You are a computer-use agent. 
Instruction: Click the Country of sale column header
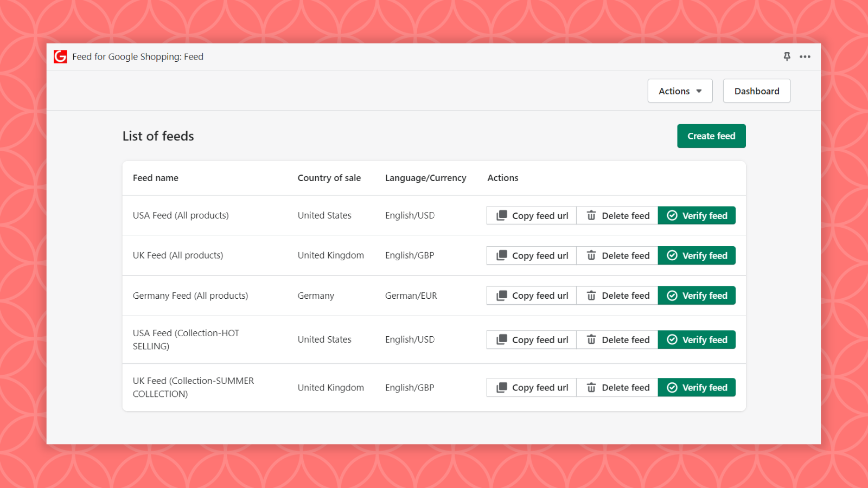(329, 178)
